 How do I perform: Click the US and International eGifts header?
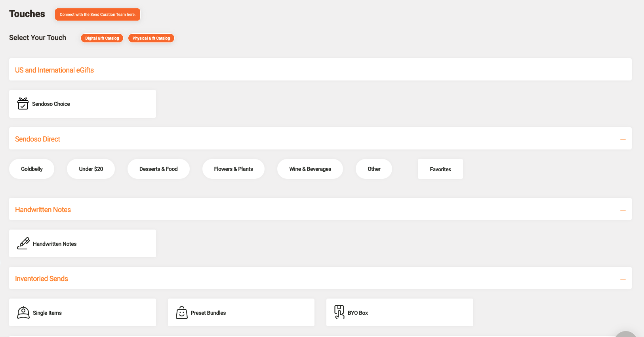55,70
